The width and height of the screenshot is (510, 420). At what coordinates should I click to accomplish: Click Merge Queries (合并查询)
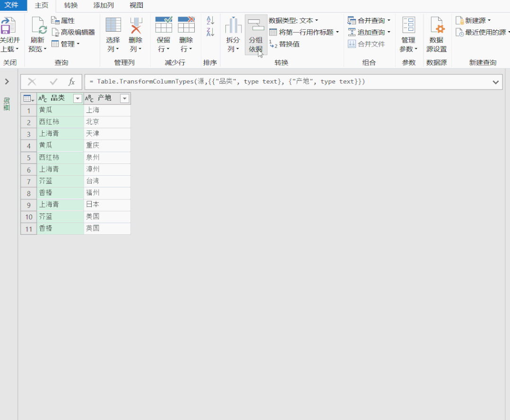point(367,20)
